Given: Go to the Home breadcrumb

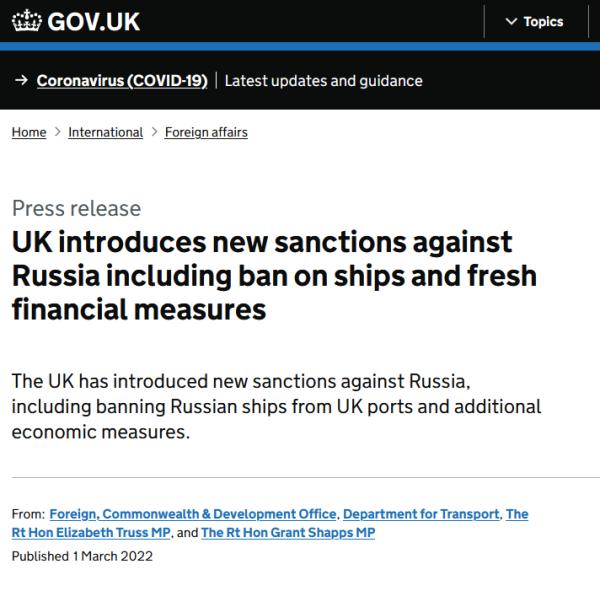Looking at the screenshot, I should click(29, 132).
